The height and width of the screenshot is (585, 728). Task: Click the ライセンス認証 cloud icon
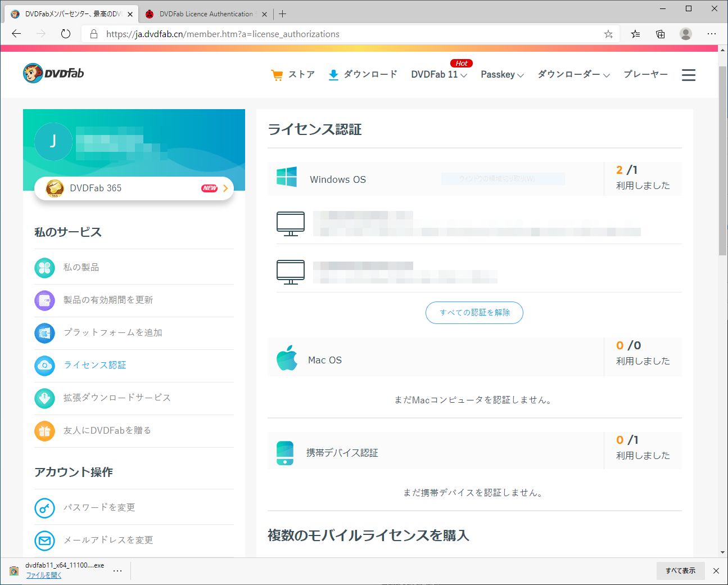tap(45, 366)
